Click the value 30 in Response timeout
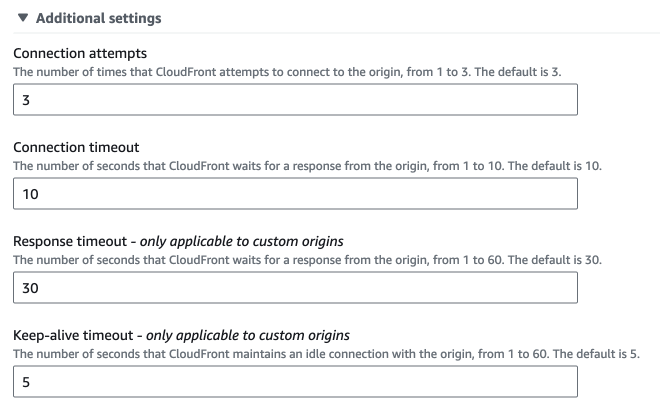Screen dimensions: 660x410 coord(30,288)
